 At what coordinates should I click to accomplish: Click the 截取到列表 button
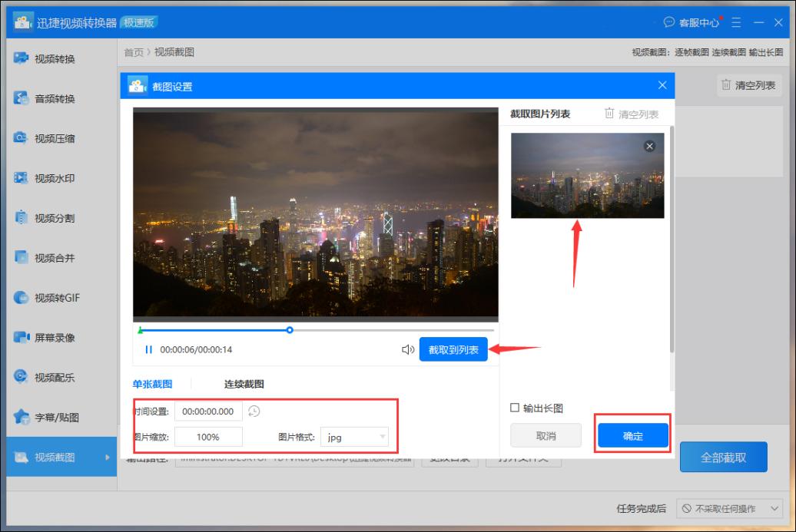(x=453, y=348)
